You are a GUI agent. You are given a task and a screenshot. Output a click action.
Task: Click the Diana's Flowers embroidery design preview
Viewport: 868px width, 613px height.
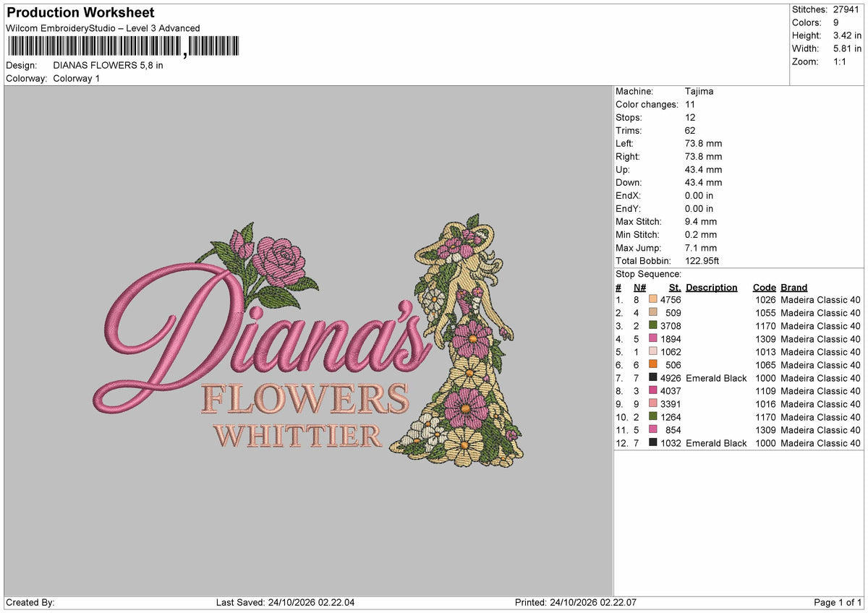point(308,340)
